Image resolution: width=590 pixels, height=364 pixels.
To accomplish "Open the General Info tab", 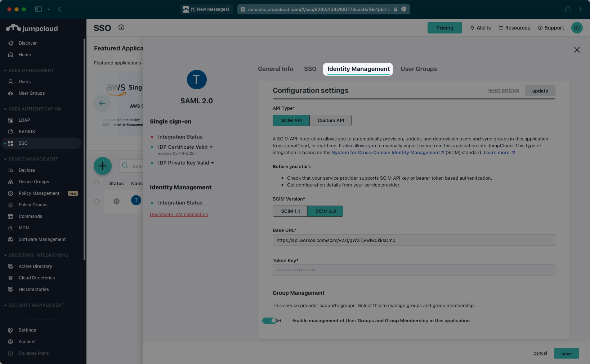I will point(275,69).
